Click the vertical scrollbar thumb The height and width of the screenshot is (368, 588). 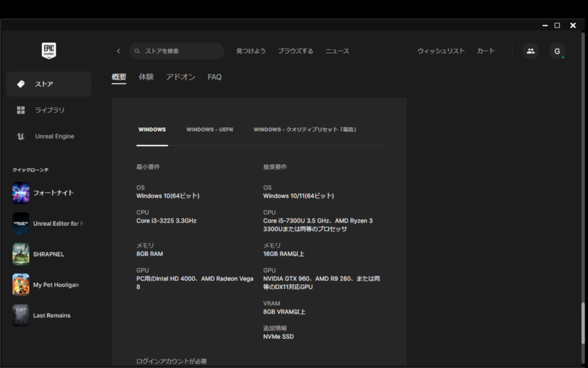click(x=583, y=323)
